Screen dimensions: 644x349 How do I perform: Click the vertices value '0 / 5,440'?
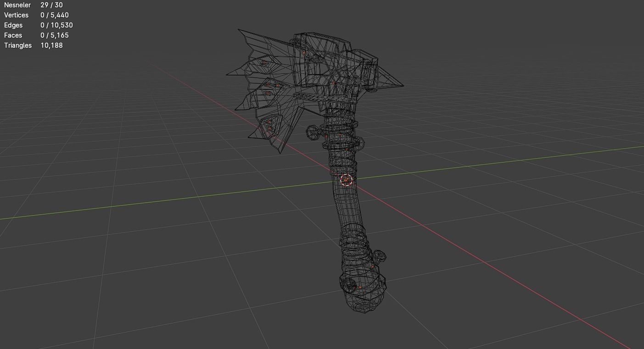54,15
